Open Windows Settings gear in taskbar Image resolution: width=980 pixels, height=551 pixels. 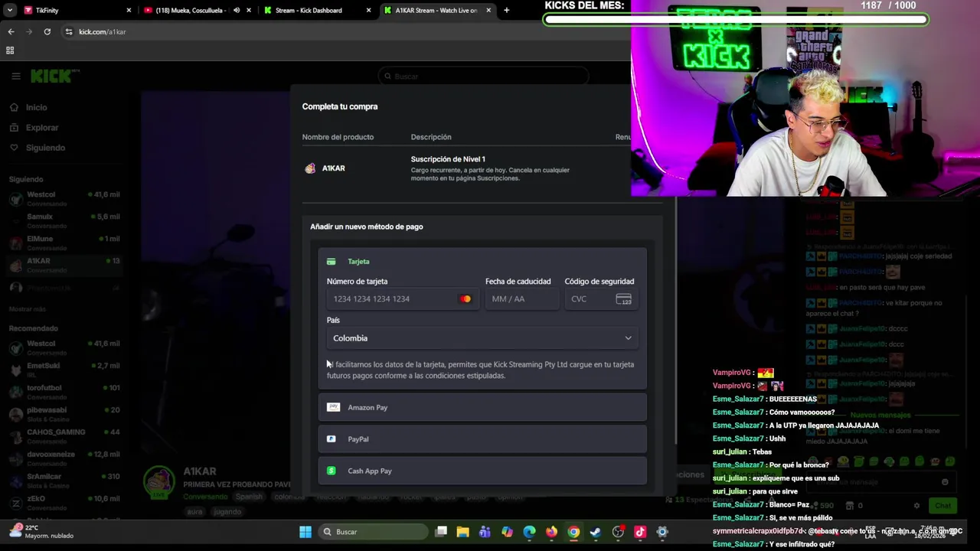click(x=662, y=532)
